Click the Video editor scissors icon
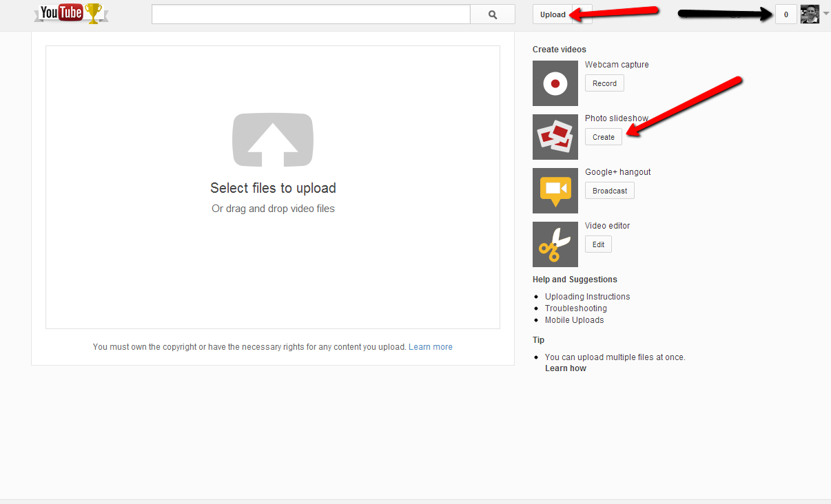 555,244
